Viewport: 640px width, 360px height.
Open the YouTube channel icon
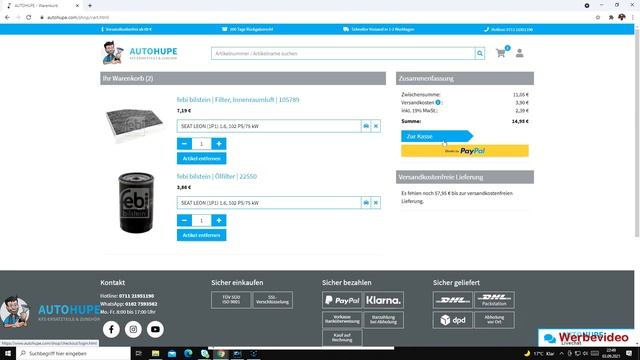(x=155, y=329)
